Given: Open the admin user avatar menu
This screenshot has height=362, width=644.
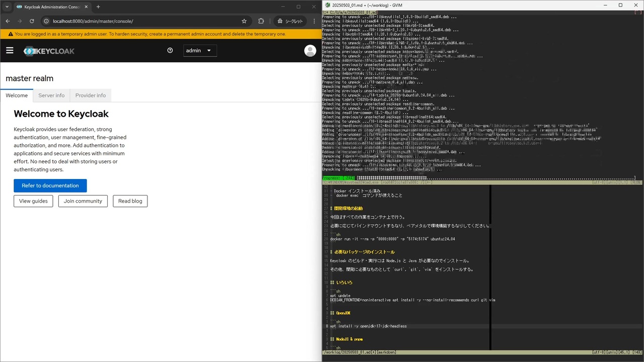Looking at the screenshot, I should tap(310, 50).
